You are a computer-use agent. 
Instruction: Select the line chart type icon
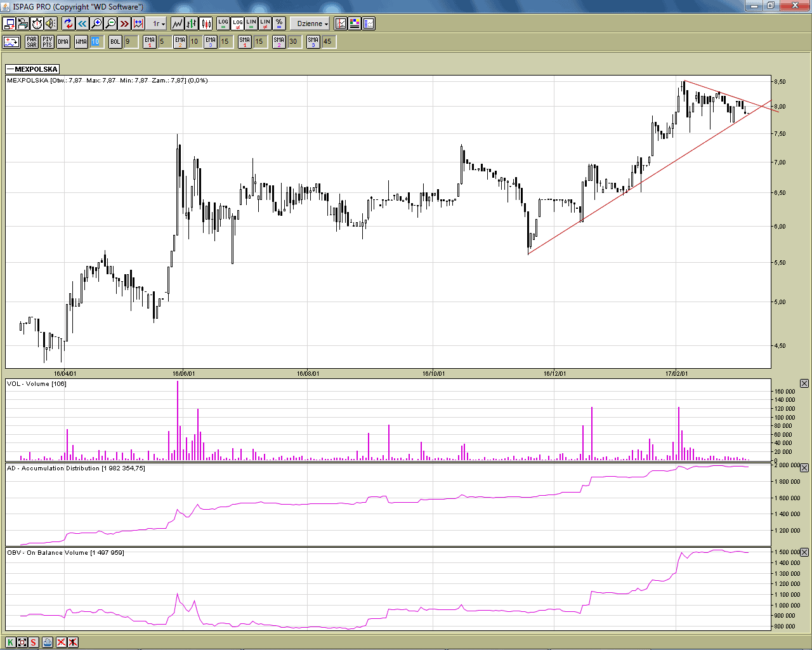click(177, 23)
